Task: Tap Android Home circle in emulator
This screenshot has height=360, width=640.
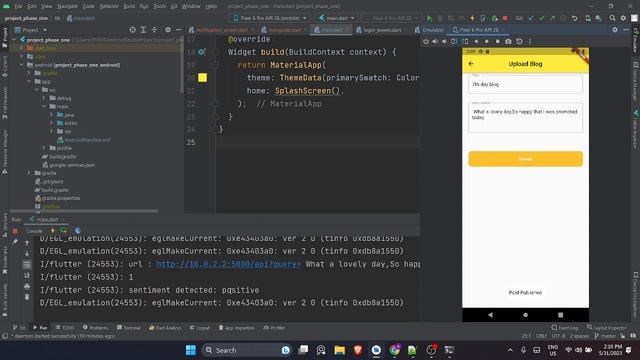Action: tap(525, 315)
